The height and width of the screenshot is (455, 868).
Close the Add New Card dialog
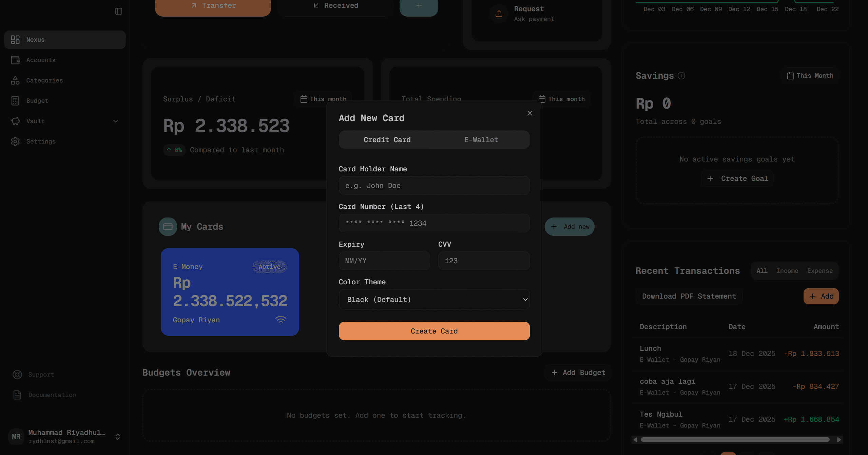(x=530, y=113)
